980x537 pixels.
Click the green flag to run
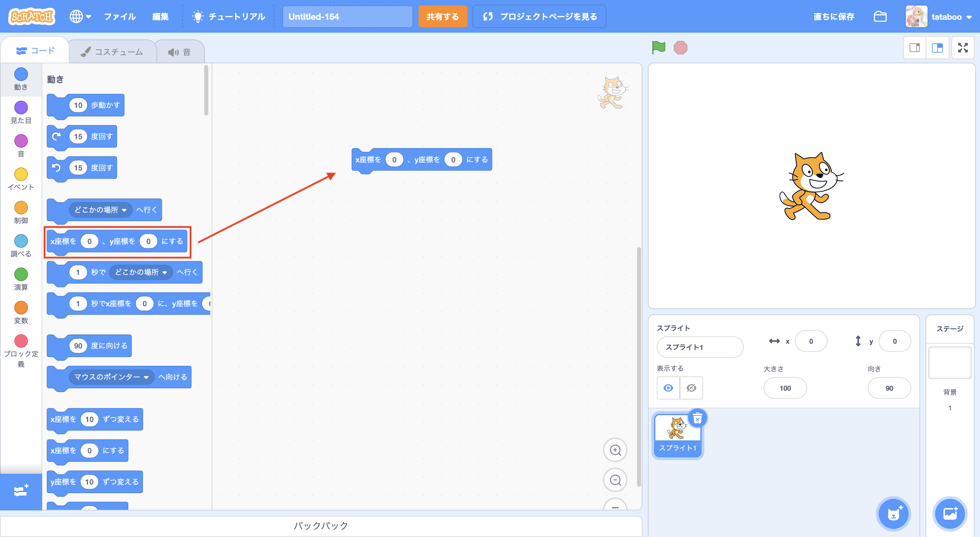(658, 48)
